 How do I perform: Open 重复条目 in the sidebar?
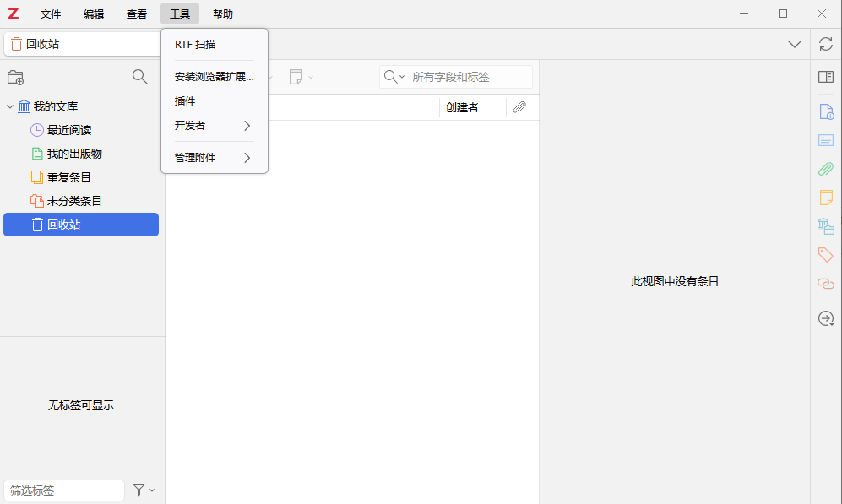68,177
